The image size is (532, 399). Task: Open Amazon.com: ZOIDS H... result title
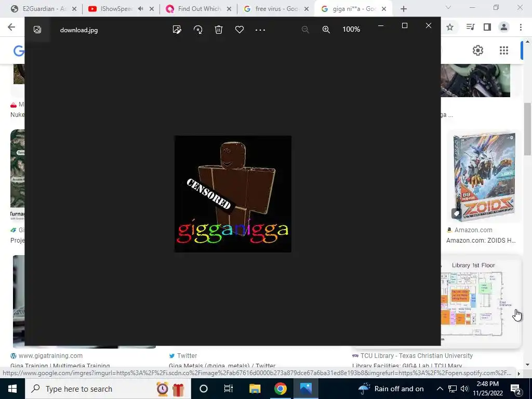coord(481,241)
